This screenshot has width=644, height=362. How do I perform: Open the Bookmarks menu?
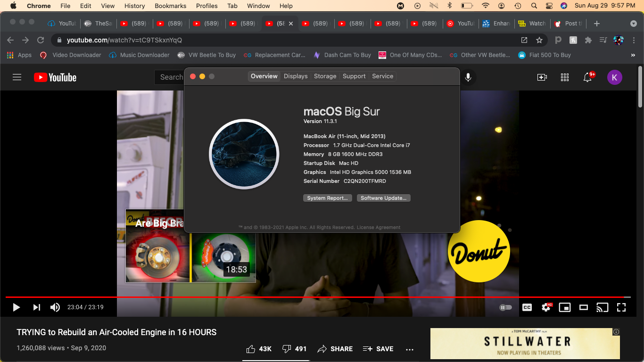[171, 6]
